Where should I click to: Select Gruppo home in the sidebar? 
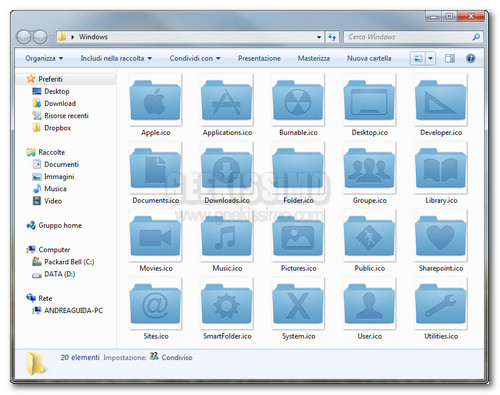60,225
